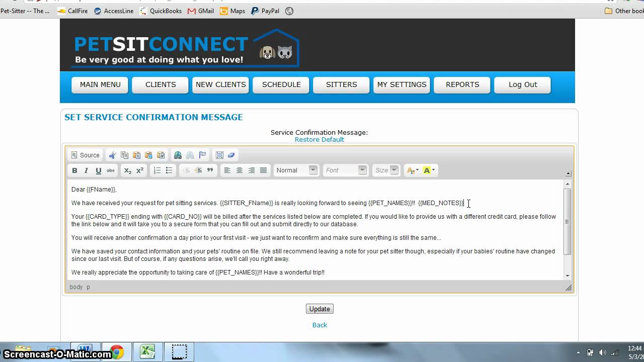
Task: Open the MAIN MENU page
Action: (100, 85)
